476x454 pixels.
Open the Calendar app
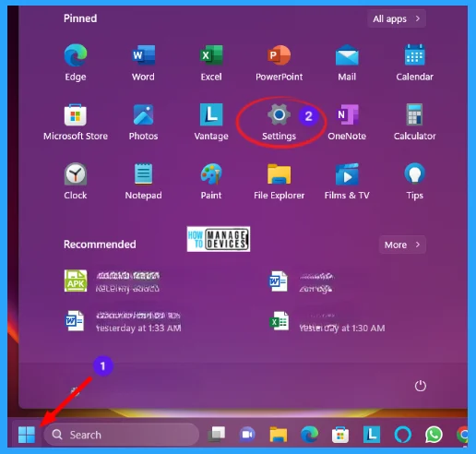[x=414, y=62]
